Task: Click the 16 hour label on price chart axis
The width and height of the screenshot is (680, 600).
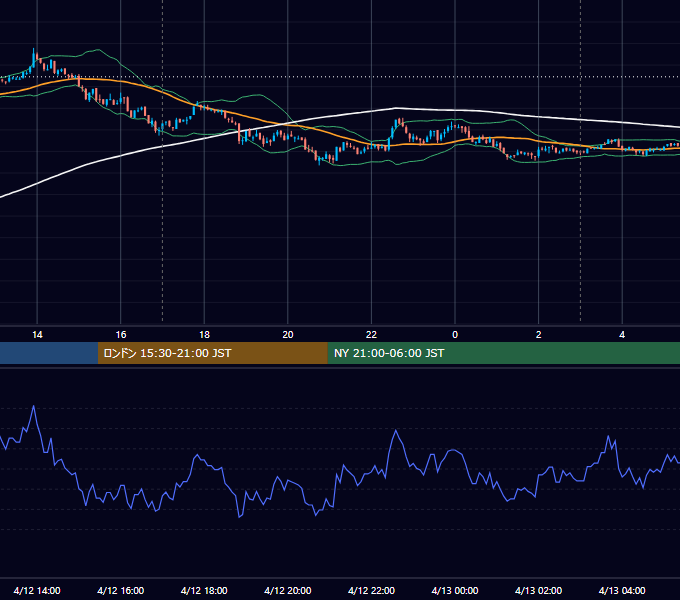Action: tap(121, 335)
